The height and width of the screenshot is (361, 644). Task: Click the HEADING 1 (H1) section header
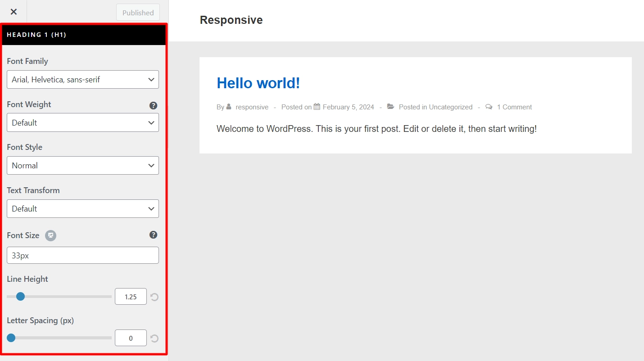(84, 35)
